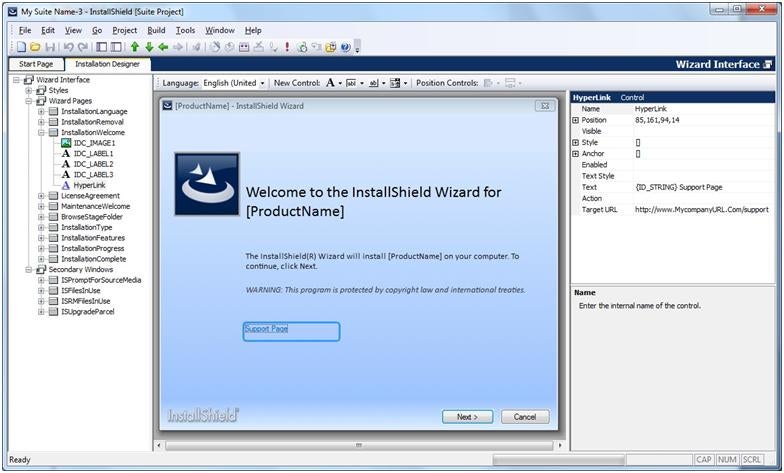Image resolution: width=784 pixels, height=473 pixels.
Task: Collapse the Wizard Pages tree node
Action: 28,101
